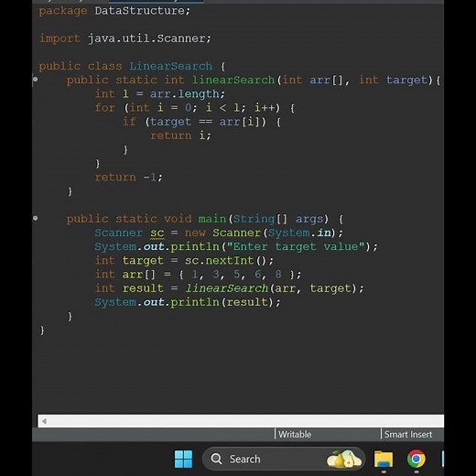Click the 'for (int i = 0; i < l; i++)' line
Viewport: 476px width, 476px height.
coord(195,108)
